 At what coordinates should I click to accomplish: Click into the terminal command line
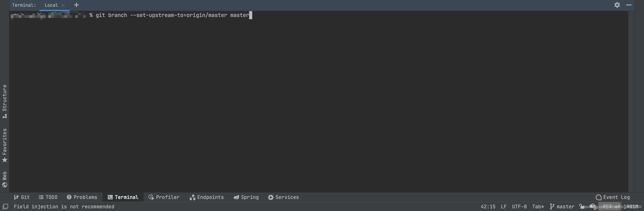pyautogui.click(x=172, y=15)
